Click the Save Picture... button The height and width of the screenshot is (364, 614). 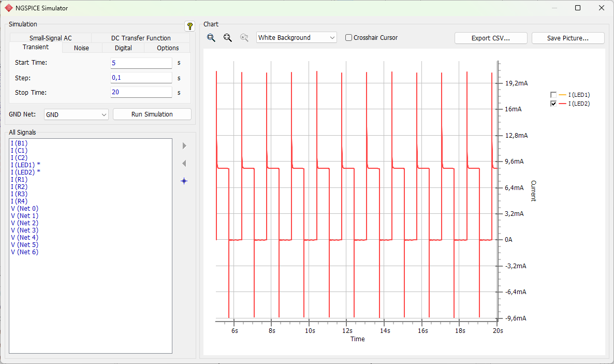pos(568,38)
